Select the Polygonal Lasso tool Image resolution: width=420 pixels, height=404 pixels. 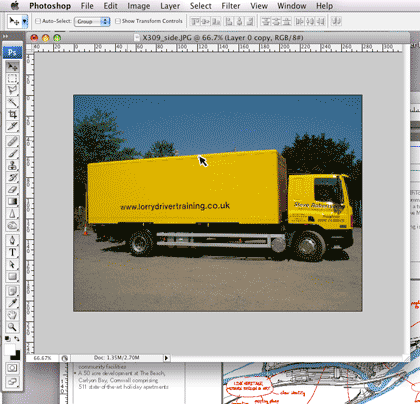click(x=13, y=90)
